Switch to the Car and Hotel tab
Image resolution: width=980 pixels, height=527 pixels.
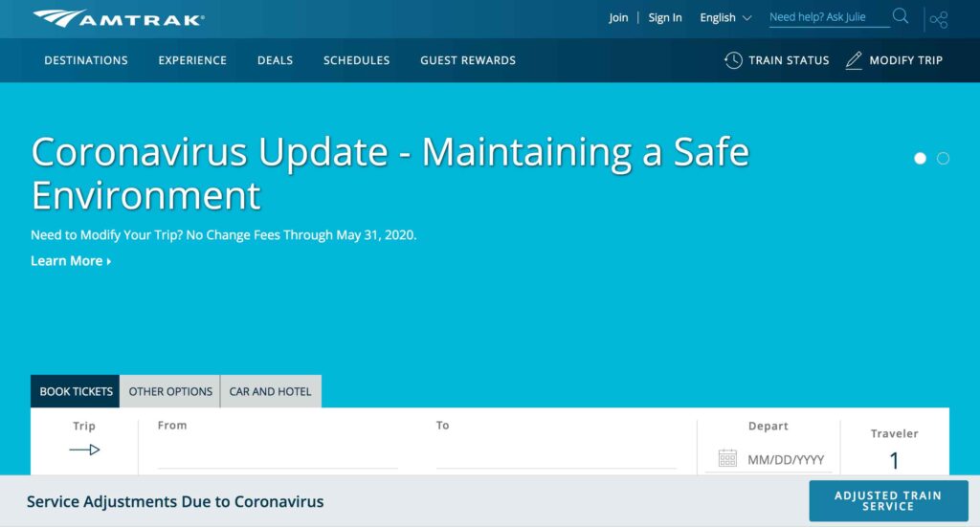point(271,391)
